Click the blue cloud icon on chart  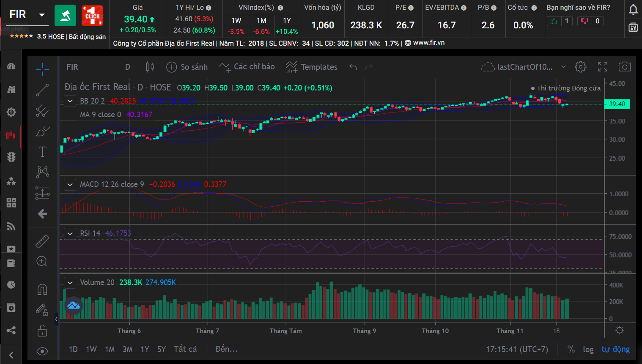point(74,305)
